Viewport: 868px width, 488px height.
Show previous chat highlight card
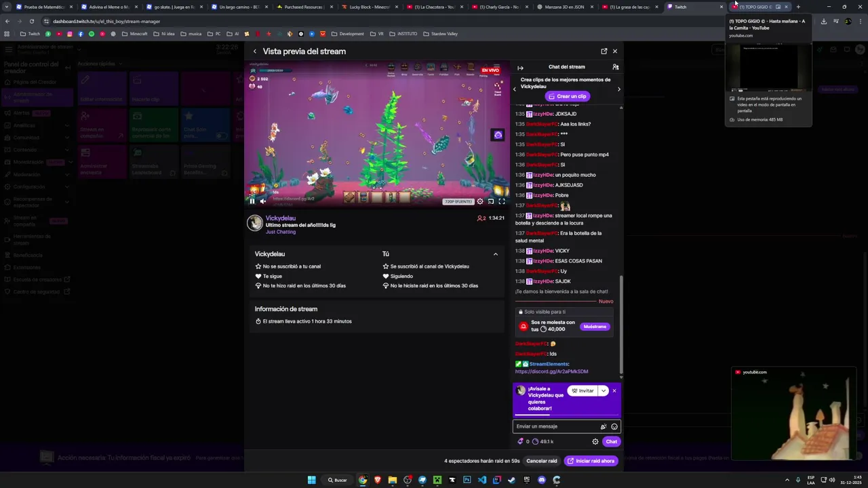pyautogui.click(x=515, y=89)
